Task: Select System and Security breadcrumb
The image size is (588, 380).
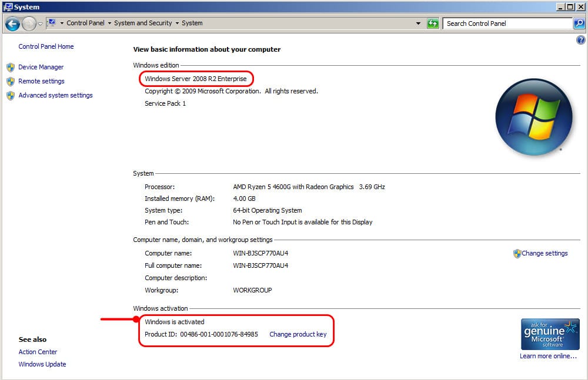Action: [x=143, y=23]
